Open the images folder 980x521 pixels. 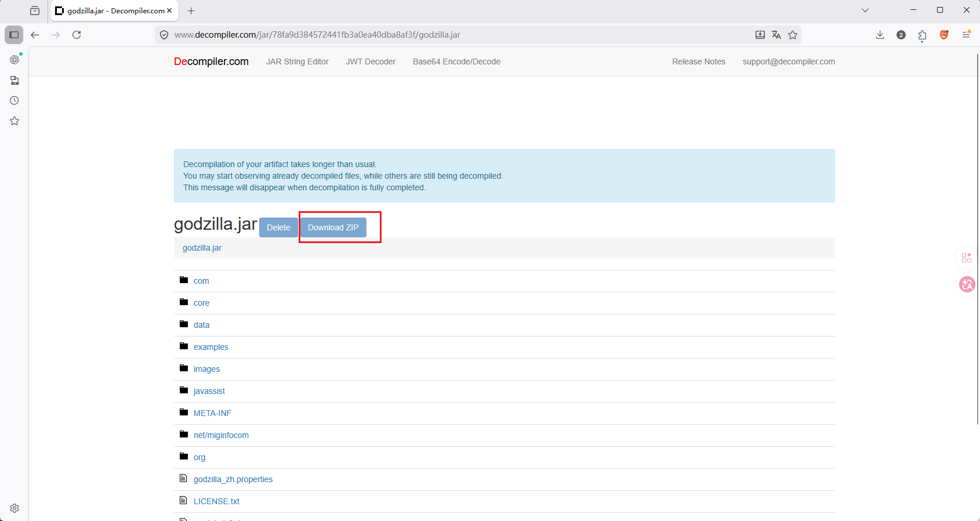[x=206, y=369]
